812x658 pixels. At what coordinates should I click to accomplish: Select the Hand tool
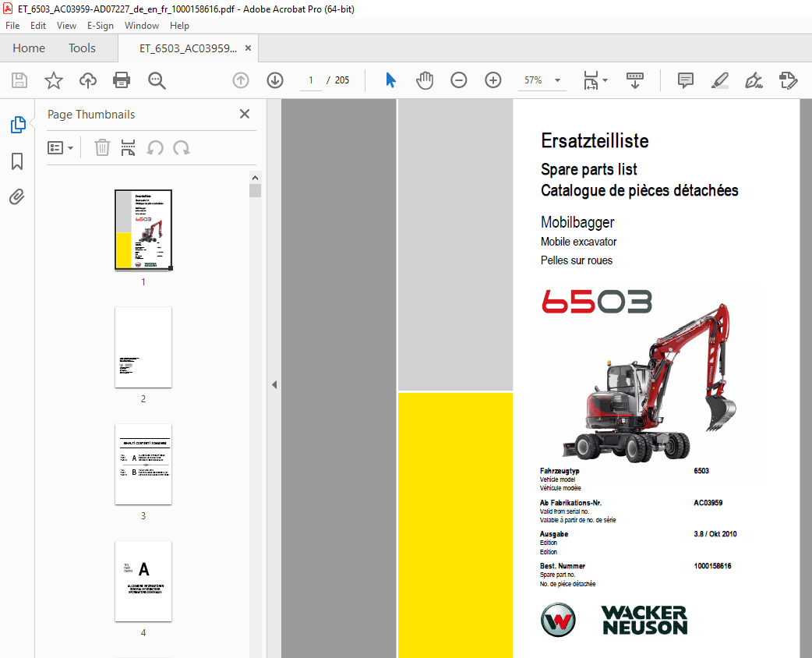tap(425, 80)
